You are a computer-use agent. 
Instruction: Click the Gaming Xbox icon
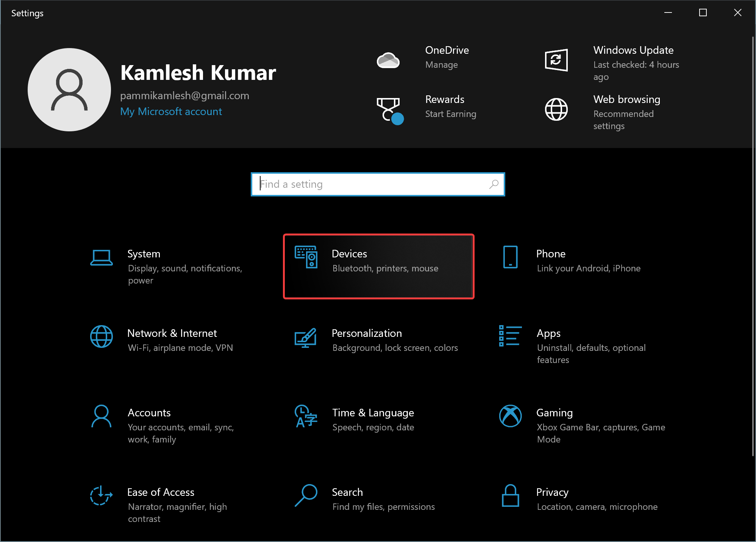point(510,416)
